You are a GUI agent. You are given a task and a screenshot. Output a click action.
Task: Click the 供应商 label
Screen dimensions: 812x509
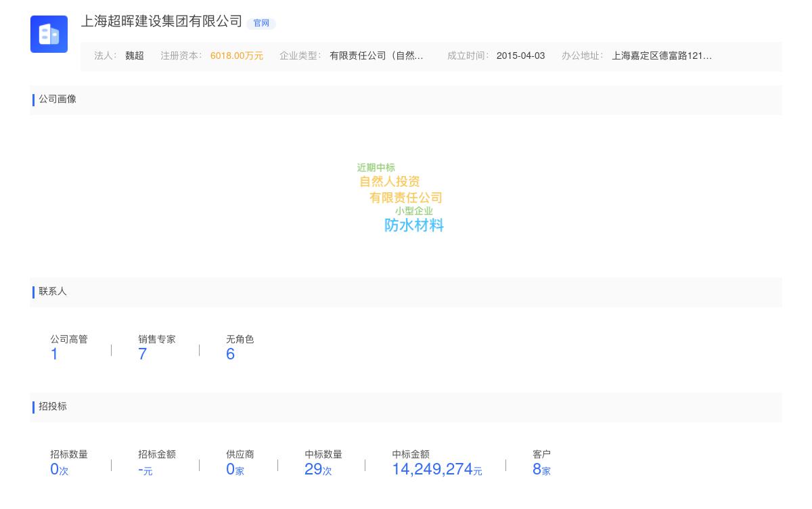tap(240, 455)
